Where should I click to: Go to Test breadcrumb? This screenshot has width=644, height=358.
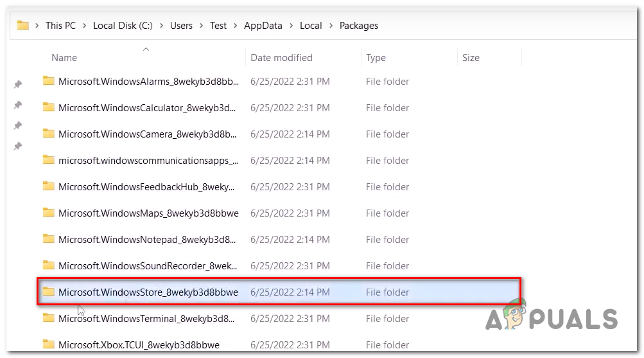coord(218,26)
